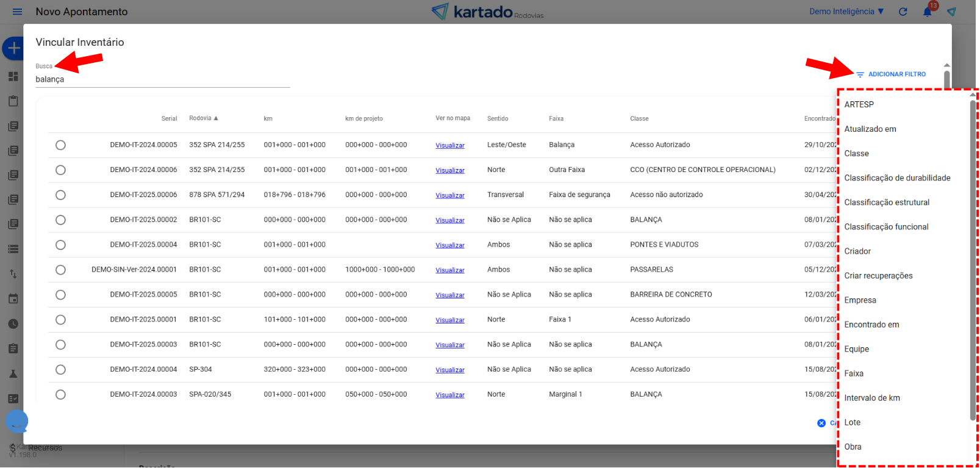Click the filter icon beside Adicionar Filtro
This screenshot has width=980, height=468.
pyautogui.click(x=860, y=74)
